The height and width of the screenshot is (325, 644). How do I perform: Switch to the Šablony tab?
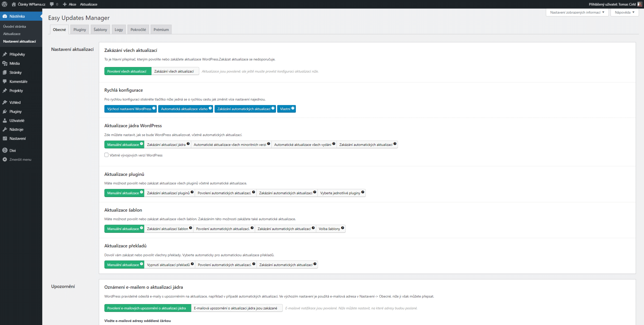(x=100, y=29)
